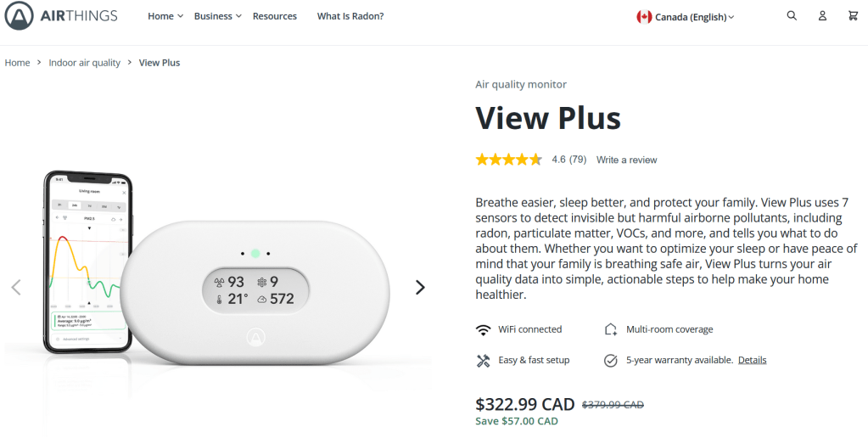Click the five-star rating icons
The height and width of the screenshot is (438, 868).
tap(508, 160)
